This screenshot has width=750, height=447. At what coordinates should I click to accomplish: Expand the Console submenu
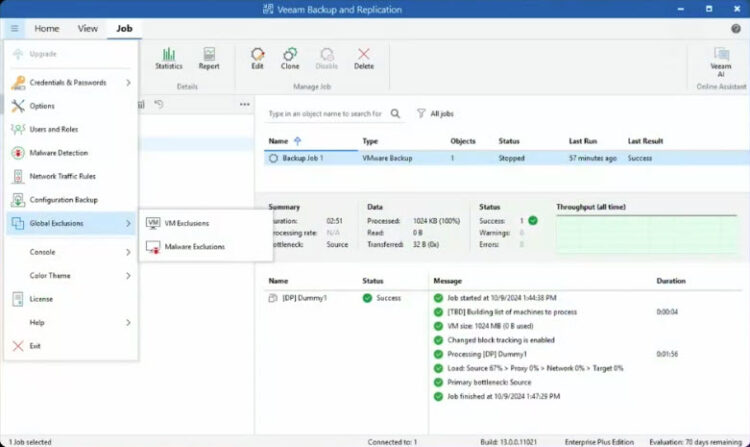pyautogui.click(x=70, y=252)
